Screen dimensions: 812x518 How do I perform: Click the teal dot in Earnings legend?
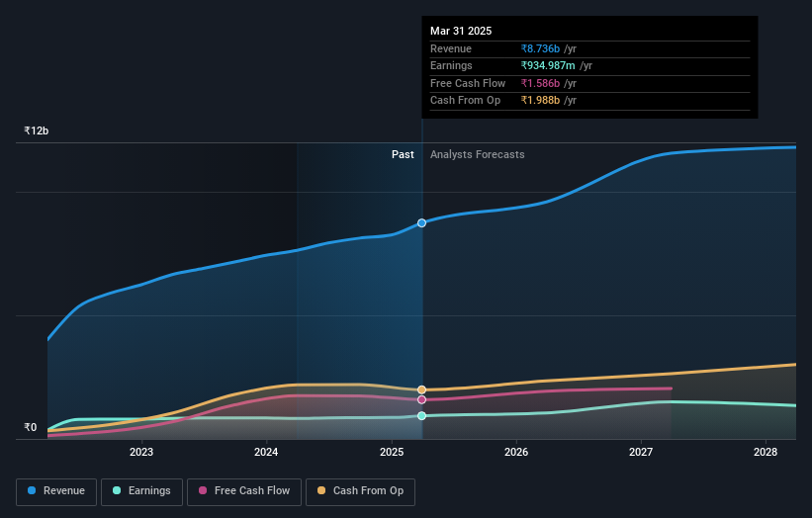click(117, 490)
